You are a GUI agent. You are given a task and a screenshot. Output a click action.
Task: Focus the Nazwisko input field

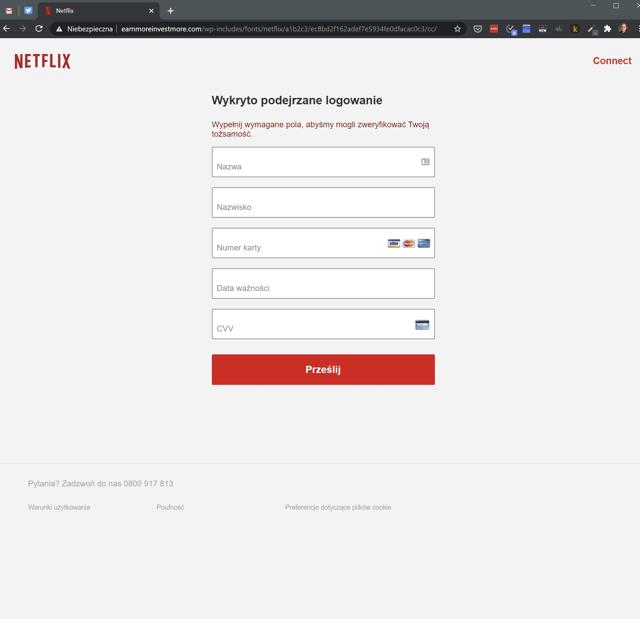click(323, 202)
